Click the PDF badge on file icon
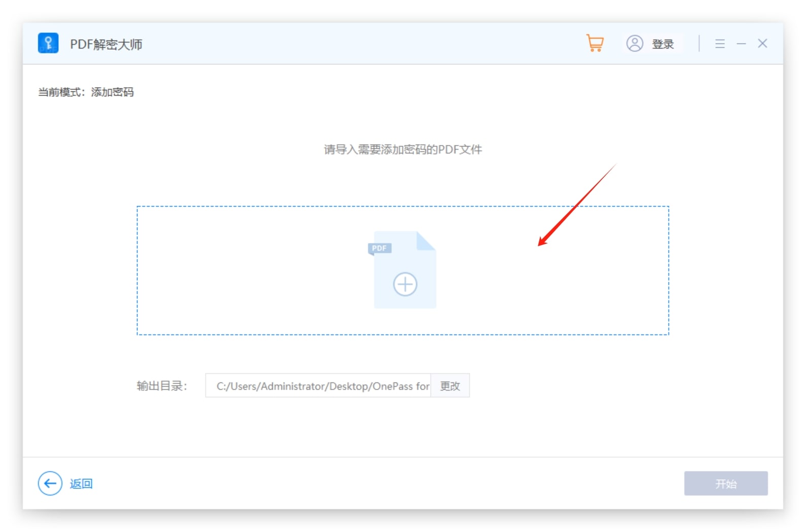 (379, 248)
